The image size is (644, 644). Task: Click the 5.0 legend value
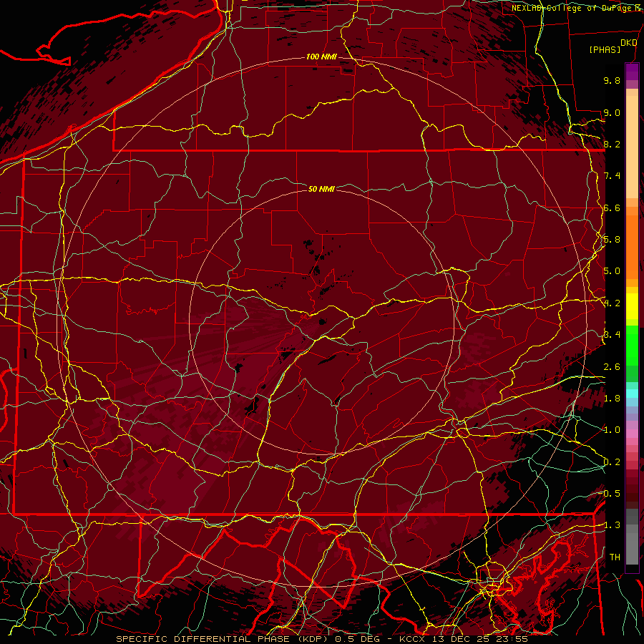click(x=612, y=271)
